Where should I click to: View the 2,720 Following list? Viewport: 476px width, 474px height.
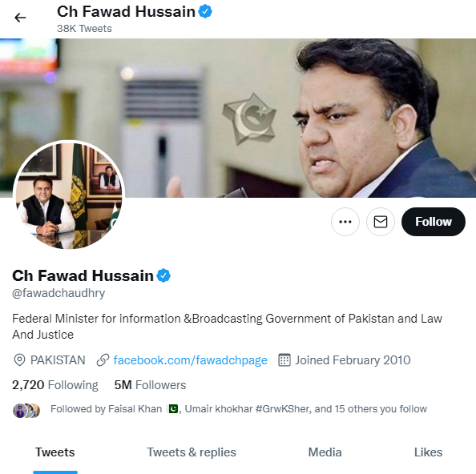tap(55, 385)
